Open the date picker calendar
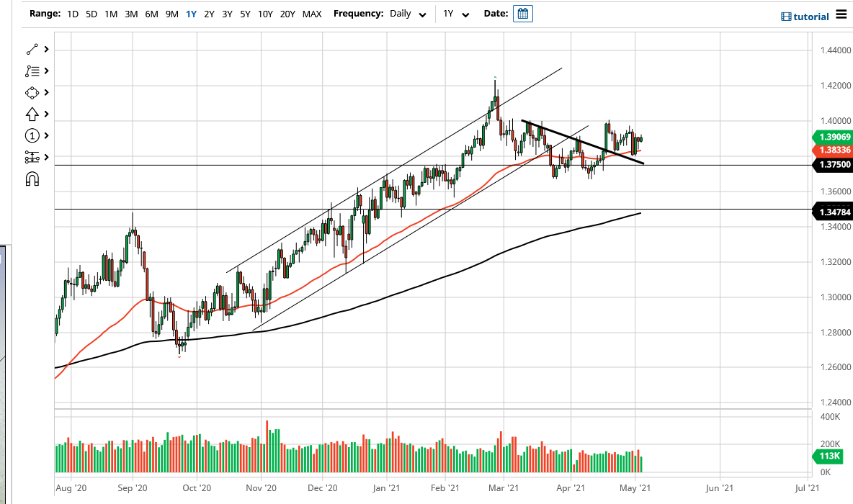The image size is (853, 504). click(523, 14)
